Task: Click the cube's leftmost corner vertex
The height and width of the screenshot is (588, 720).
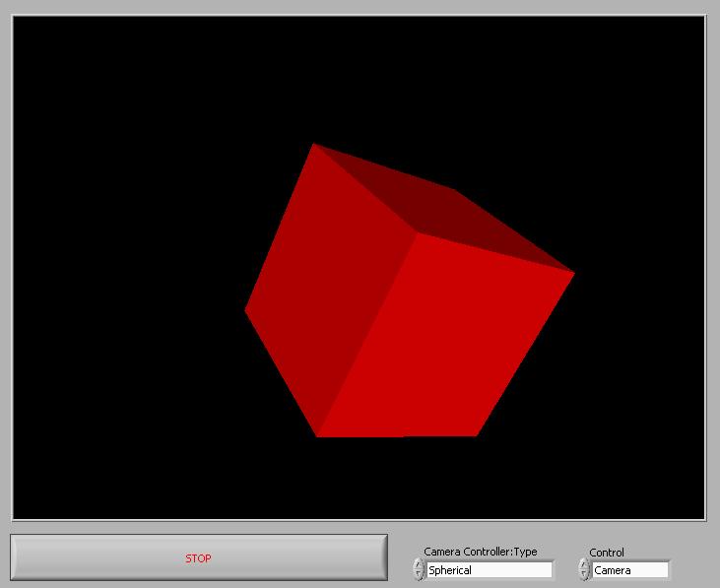Action: 246,310
